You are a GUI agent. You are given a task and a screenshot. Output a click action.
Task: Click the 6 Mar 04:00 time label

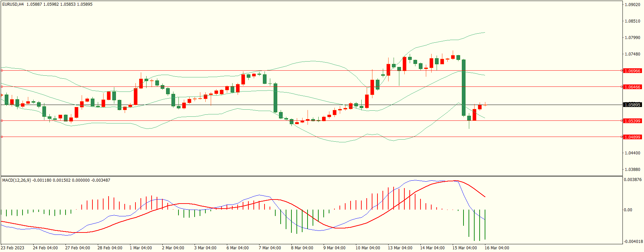[x=238, y=248]
